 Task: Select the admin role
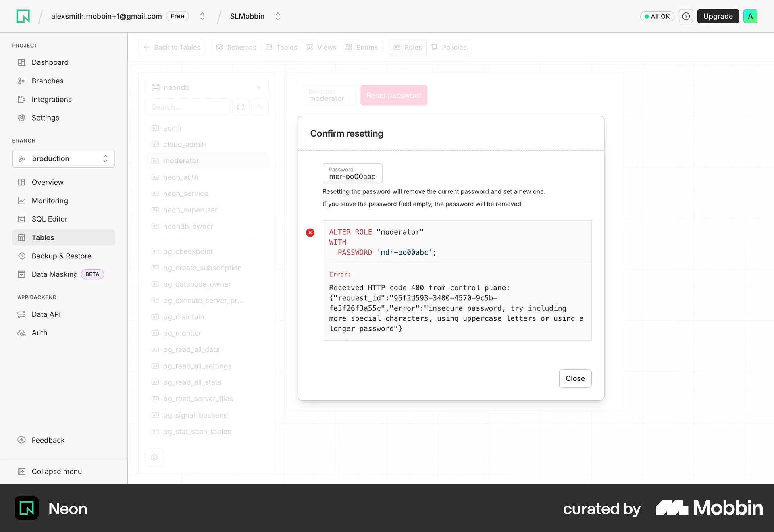click(x=206, y=128)
